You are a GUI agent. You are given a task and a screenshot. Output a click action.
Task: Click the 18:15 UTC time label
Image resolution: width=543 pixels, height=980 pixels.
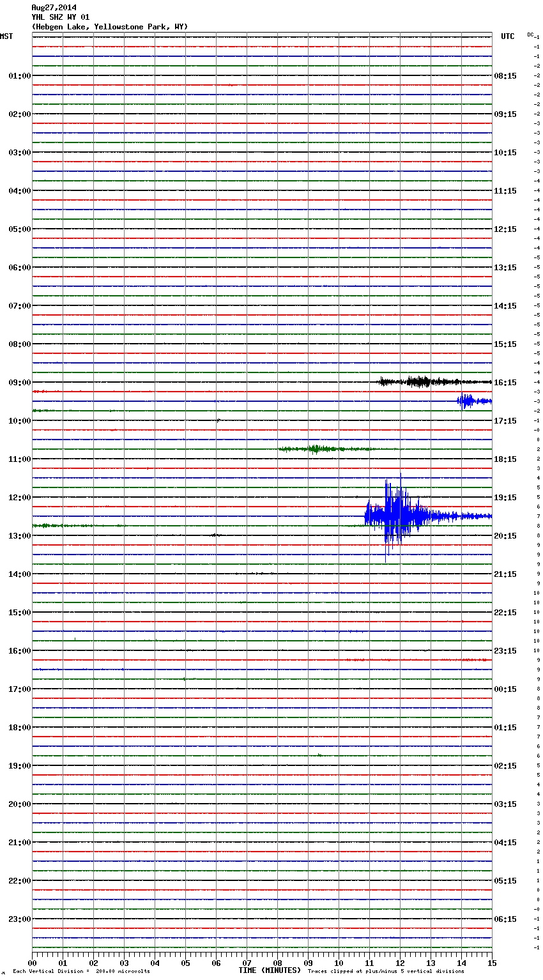pyautogui.click(x=505, y=459)
